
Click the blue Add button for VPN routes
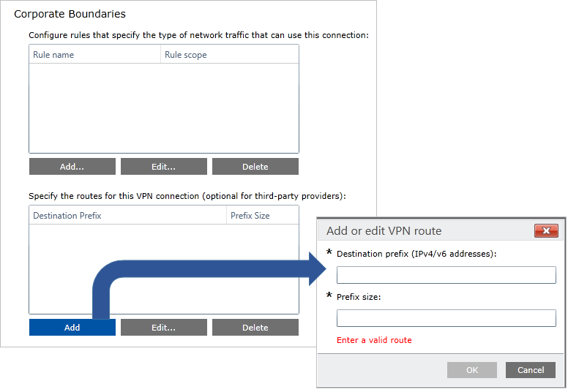pos(72,328)
